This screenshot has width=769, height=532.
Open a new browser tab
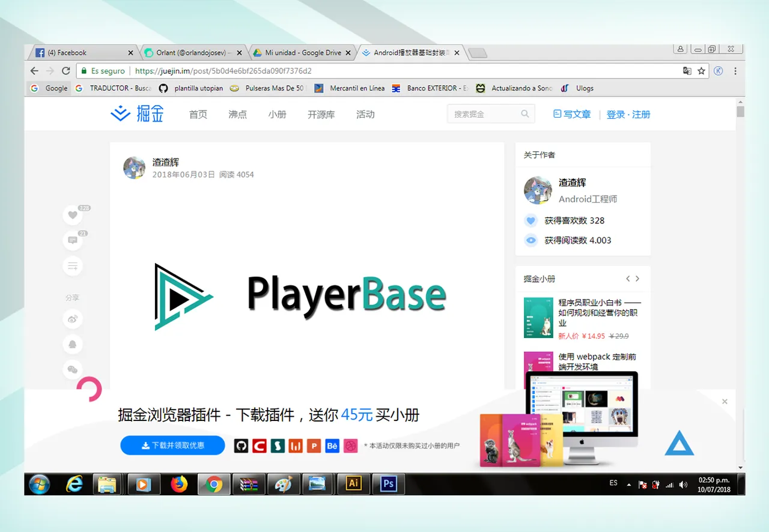click(477, 53)
